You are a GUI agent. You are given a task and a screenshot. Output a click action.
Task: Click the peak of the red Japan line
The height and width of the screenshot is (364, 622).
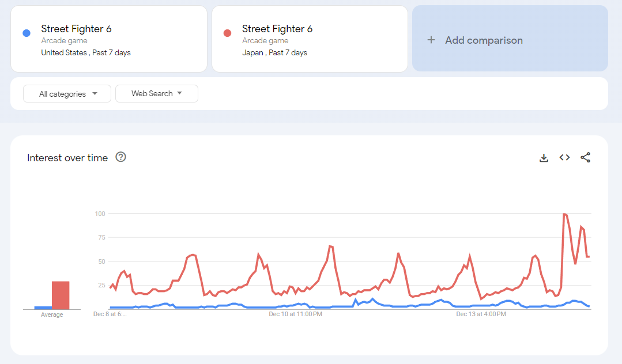[x=564, y=214]
